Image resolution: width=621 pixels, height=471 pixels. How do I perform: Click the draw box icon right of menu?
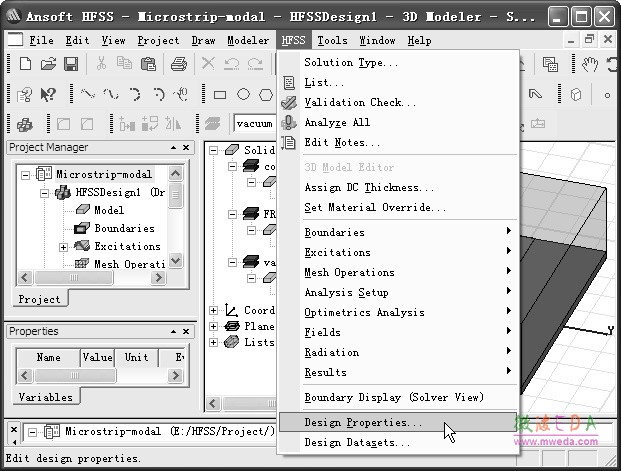(x=576, y=95)
